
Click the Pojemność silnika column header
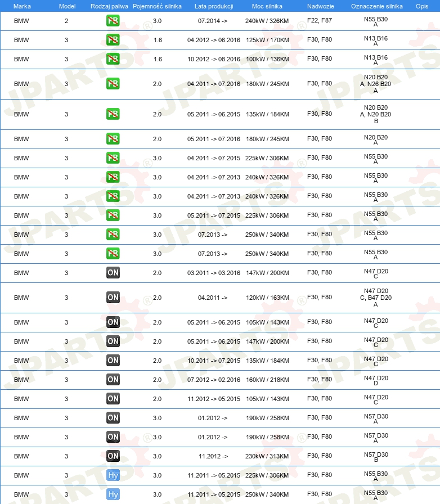coord(157,6)
